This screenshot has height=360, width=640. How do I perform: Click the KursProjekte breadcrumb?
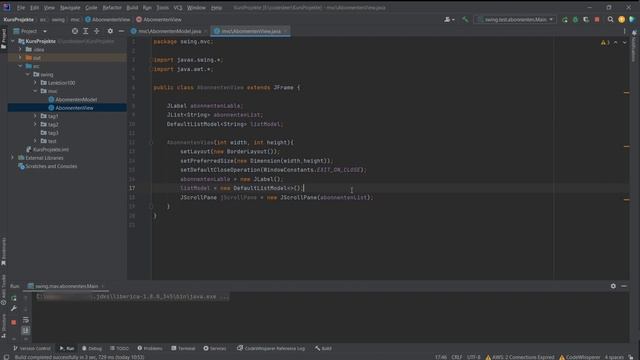tap(18, 19)
